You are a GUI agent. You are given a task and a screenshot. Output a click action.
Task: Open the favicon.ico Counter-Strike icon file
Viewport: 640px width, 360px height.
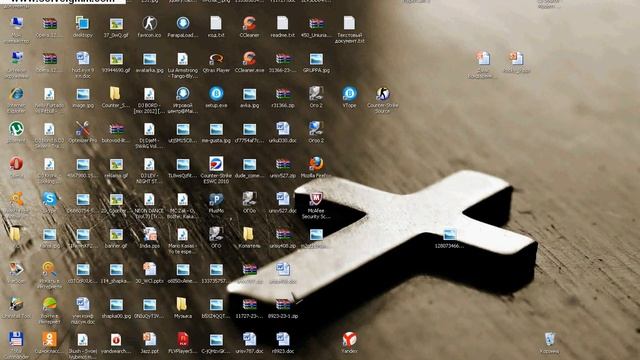pyautogui.click(x=149, y=24)
